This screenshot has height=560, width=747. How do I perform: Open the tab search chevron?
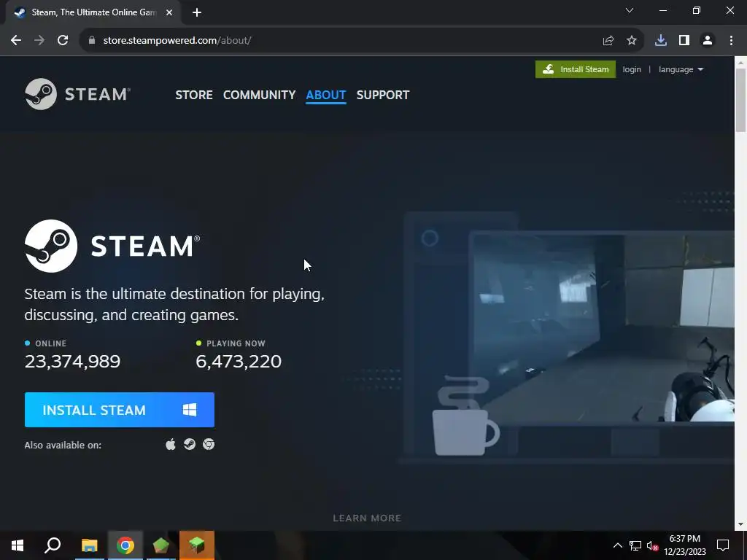tap(630, 10)
